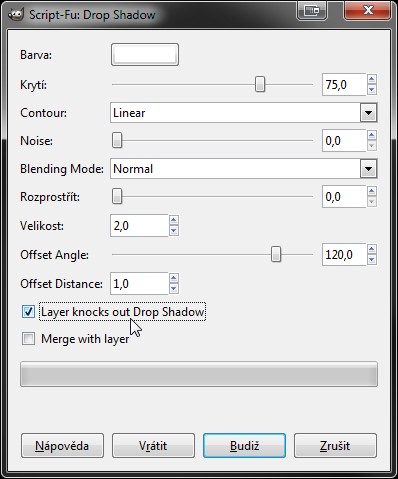Screen dimensions: 398x479
Task: Click the Krytí opacity slider handle
Action: 260,84
